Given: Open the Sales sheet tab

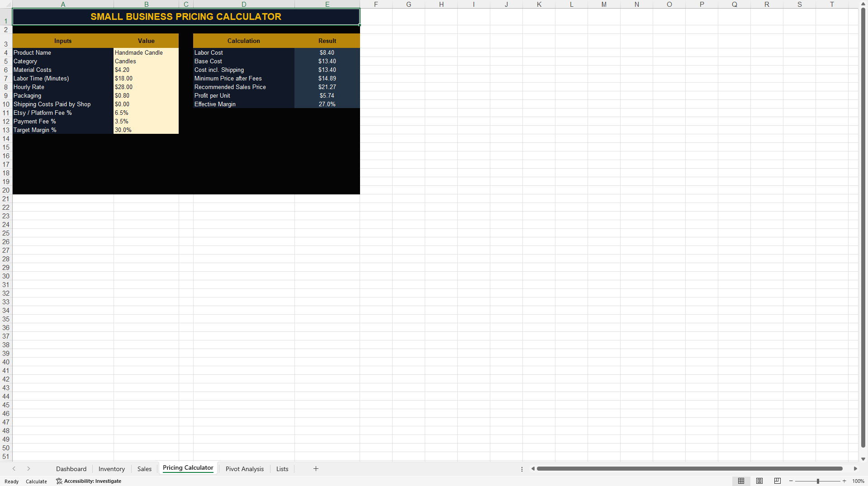Looking at the screenshot, I should [144, 469].
